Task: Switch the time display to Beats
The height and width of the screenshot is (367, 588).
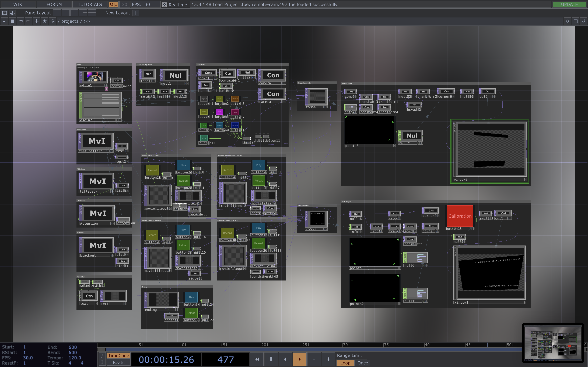Action: coord(118,363)
